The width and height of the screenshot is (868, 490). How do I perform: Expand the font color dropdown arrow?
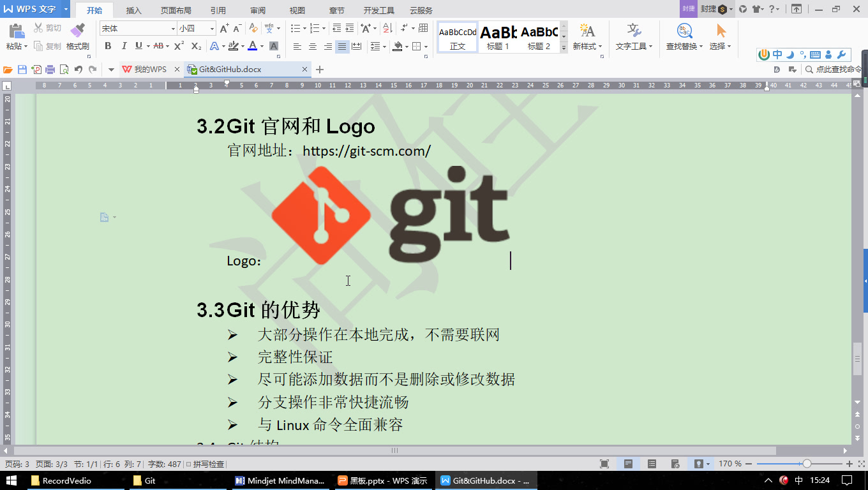[x=262, y=47]
